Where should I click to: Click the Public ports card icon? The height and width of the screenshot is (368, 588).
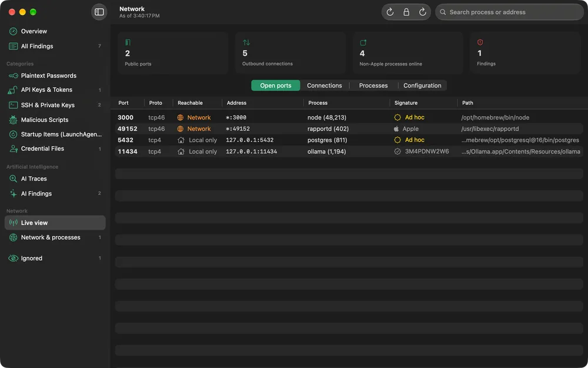click(x=128, y=42)
